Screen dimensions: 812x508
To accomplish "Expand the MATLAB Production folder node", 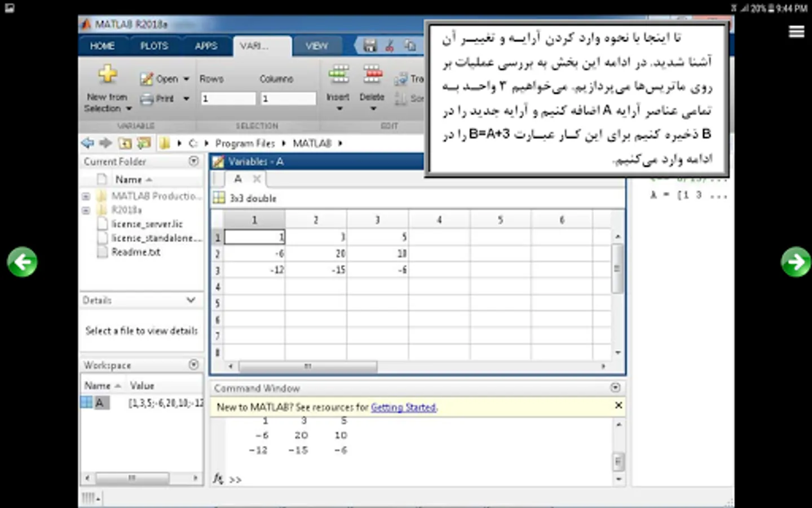I will tap(86, 196).
